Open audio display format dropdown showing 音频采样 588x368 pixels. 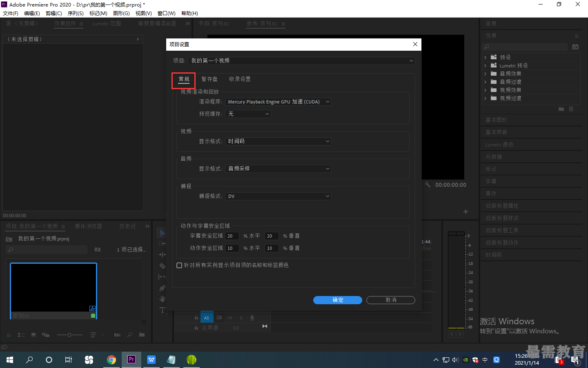click(278, 169)
